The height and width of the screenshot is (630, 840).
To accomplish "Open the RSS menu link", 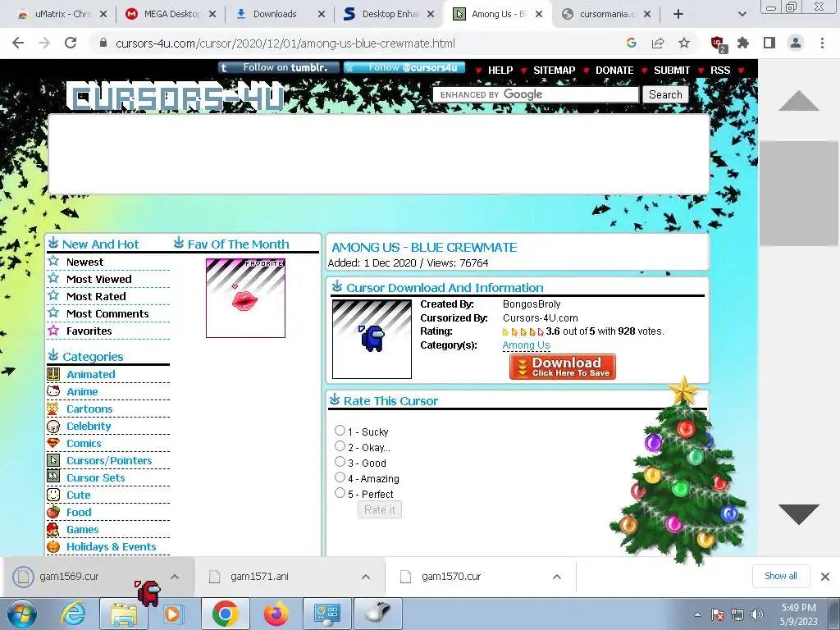I will click(720, 71).
